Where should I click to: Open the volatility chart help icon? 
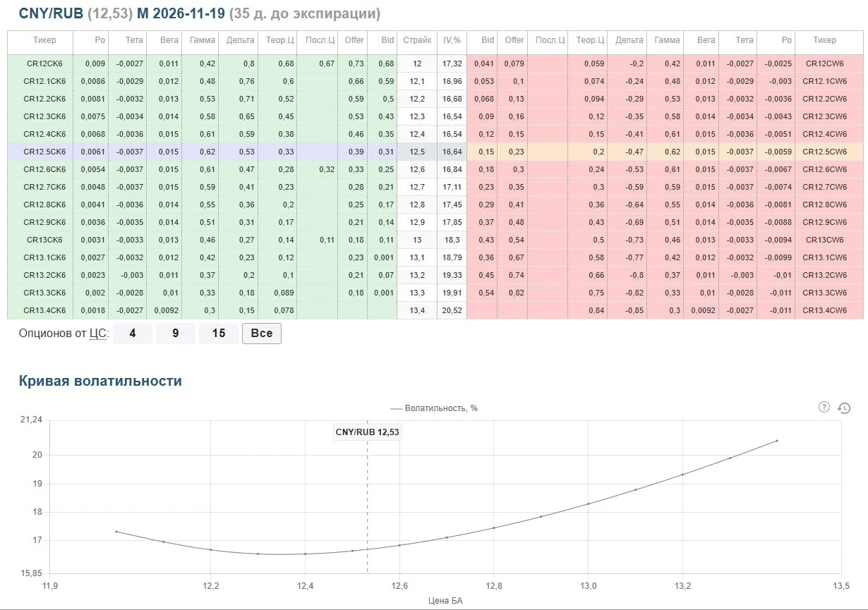pyautogui.click(x=824, y=407)
